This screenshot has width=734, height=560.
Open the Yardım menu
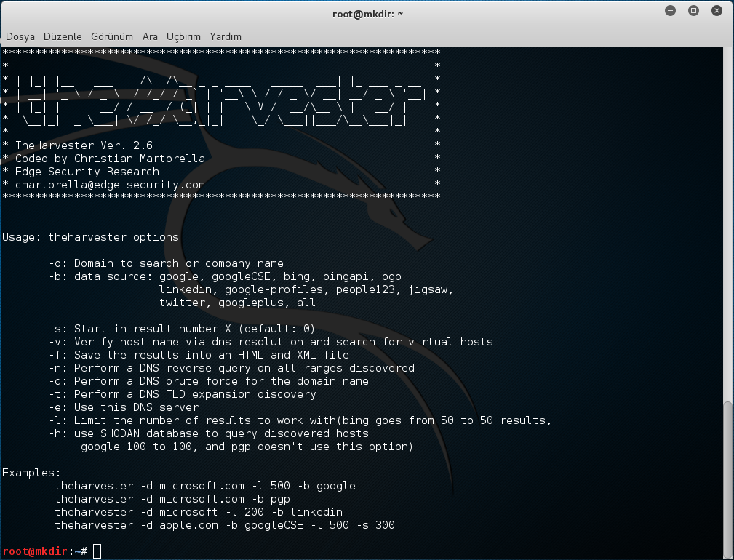coord(226,36)
